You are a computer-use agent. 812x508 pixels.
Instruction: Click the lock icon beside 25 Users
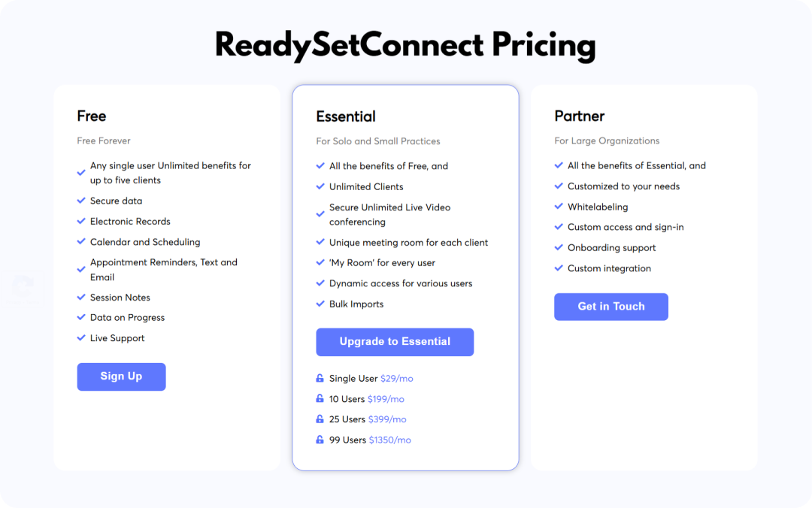coord(320,419)
